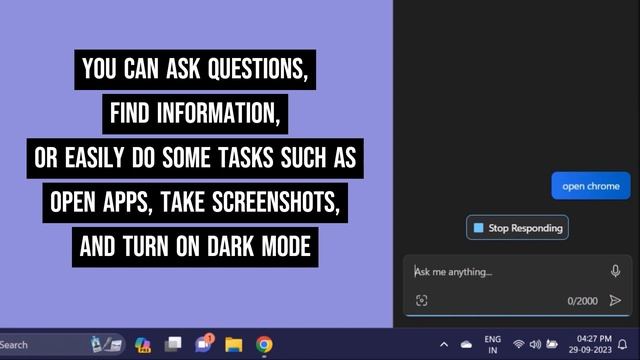
Task: Click the Stop Responding button
Action: click(517, 227)
